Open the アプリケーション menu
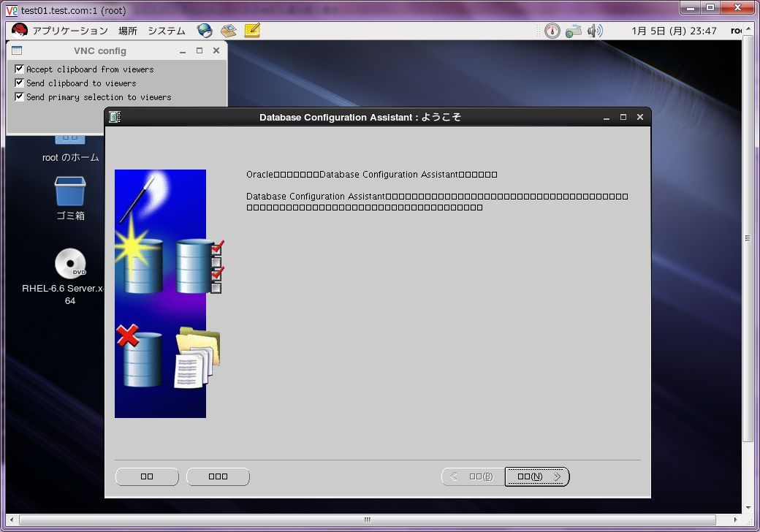 click(70, 31)
